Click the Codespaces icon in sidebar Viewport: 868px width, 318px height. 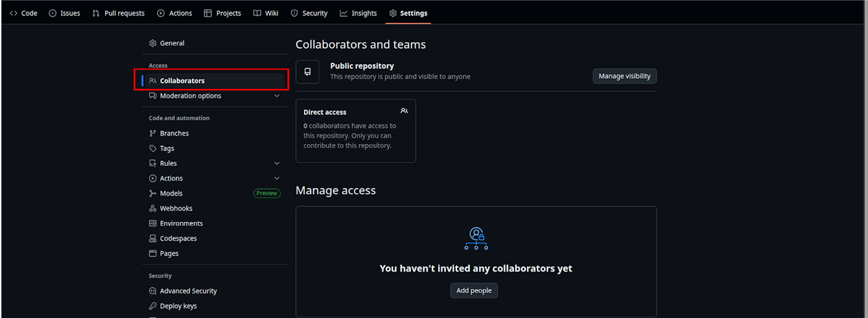[x=153, y=239]
